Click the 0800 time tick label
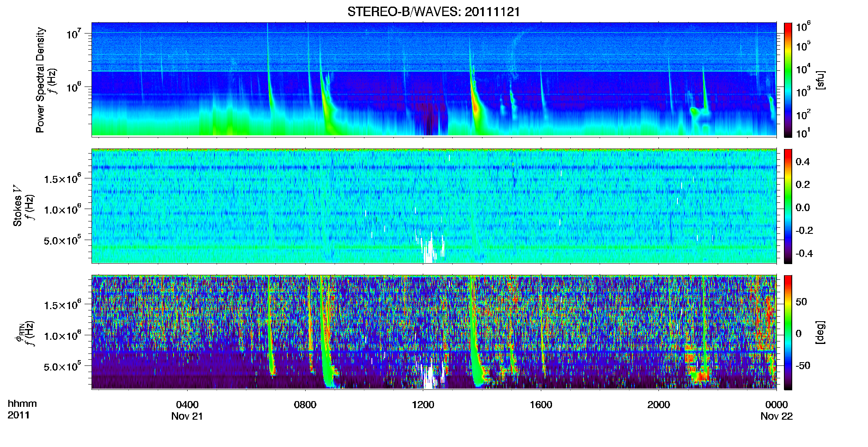Viewport: 868px width, 447px height. pyautogui.click(x=305, y=405)
